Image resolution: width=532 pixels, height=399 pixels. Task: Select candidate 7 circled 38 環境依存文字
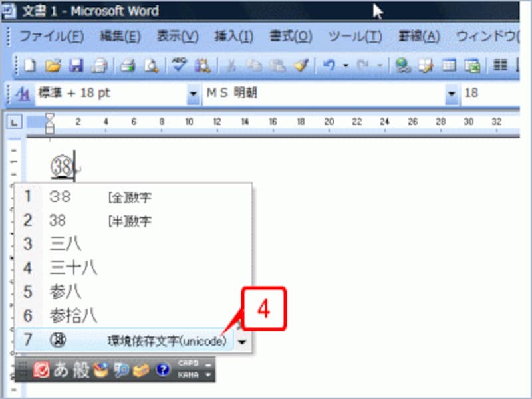click(x=125, y=340)
